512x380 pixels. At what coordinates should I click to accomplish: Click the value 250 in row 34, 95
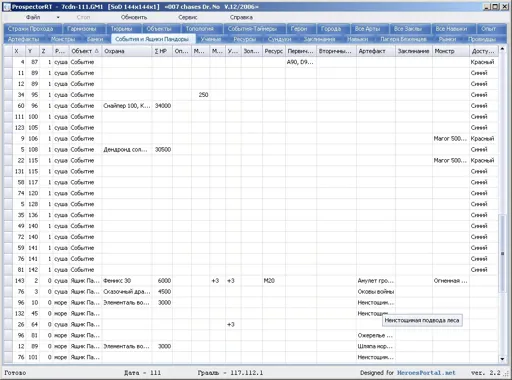201,95
